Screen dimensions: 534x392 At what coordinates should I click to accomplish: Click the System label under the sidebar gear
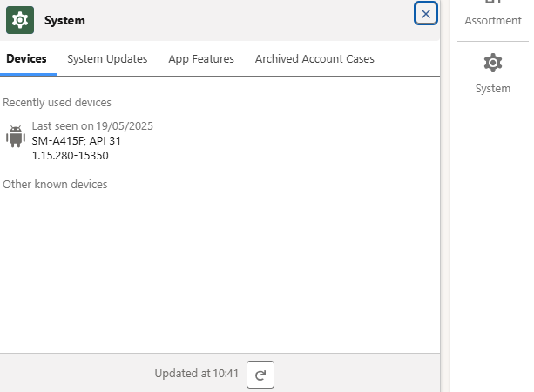tap(492, 89)
